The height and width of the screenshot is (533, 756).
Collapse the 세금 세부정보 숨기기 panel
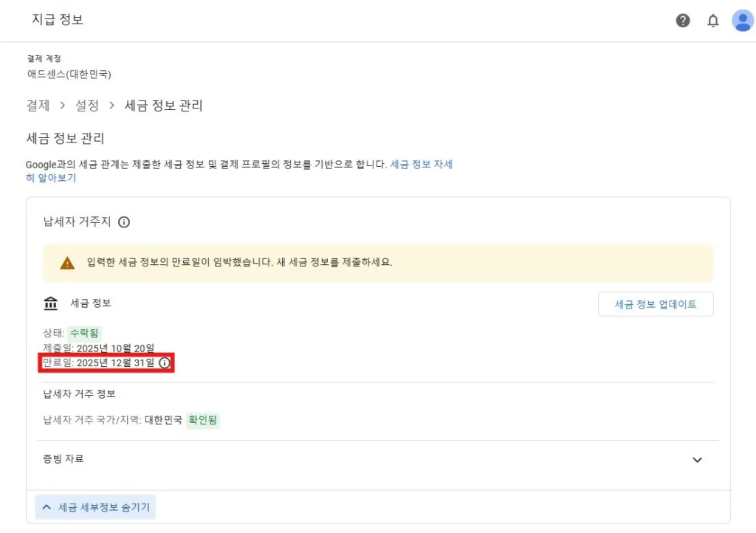coord(95,507)
